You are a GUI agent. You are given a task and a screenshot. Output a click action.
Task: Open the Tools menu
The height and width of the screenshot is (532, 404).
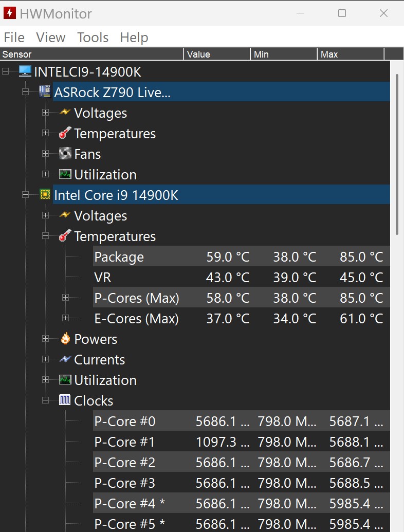point(93,38)
